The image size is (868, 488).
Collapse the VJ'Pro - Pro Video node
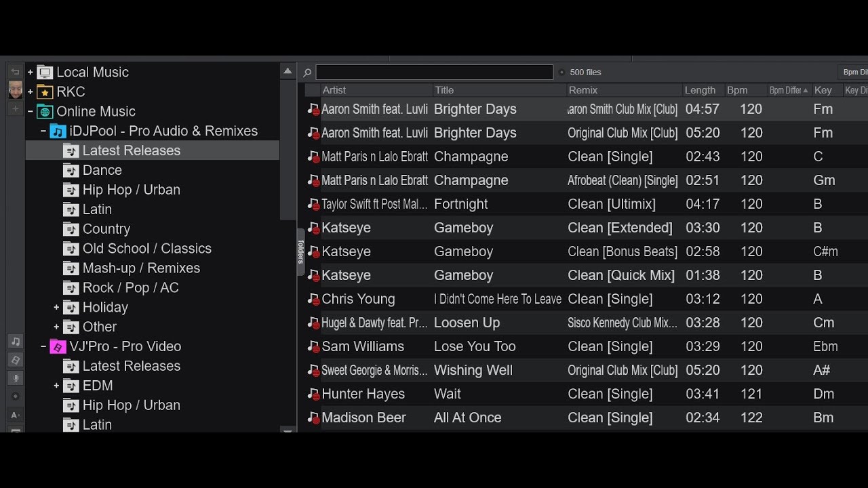43,346
